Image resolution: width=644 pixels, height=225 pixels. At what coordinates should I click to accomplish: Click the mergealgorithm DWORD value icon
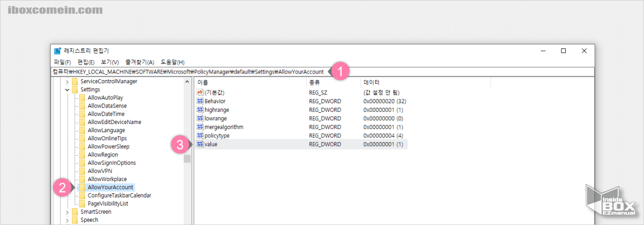click(200, 127)
